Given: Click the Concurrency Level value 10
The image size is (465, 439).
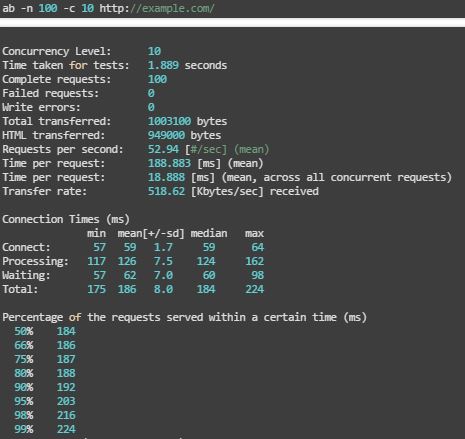Looking at the screenshot, I should pyautogui.click(x=154, y=51).
